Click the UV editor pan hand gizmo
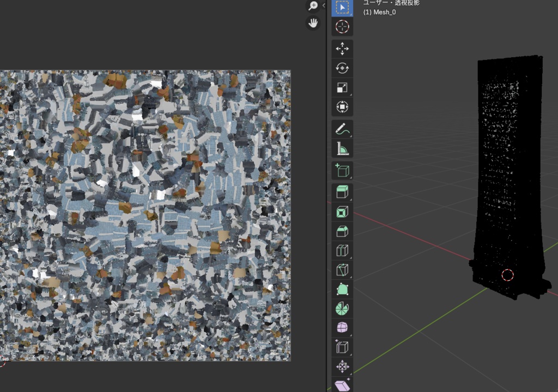The width and height of the screenshot is (558, 392). click(313, 23)
